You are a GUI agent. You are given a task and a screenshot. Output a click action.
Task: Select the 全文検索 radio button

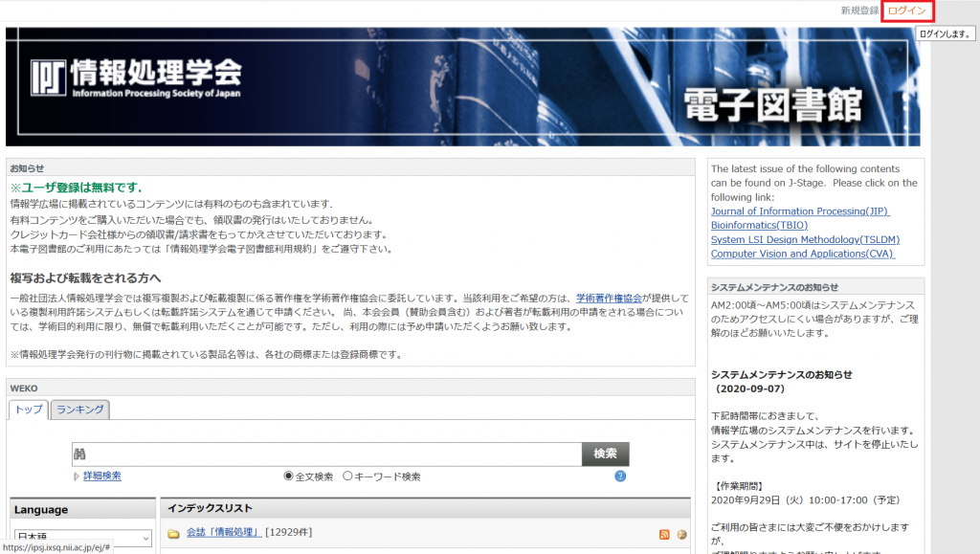(x=288, y=476)
